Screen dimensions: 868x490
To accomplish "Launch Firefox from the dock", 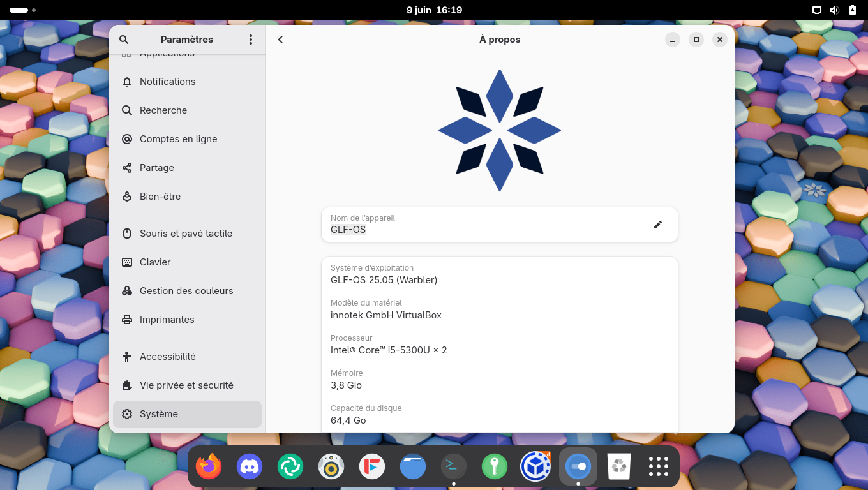I will point(209,467).
